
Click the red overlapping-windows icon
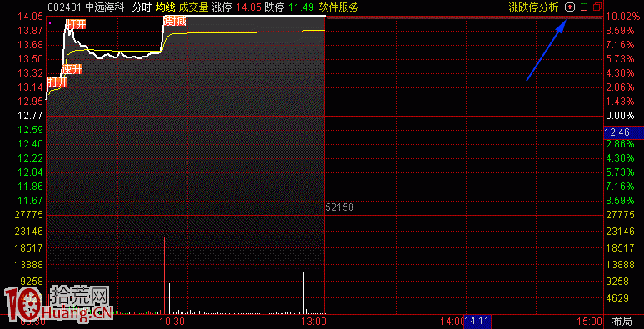pos(597,7)
